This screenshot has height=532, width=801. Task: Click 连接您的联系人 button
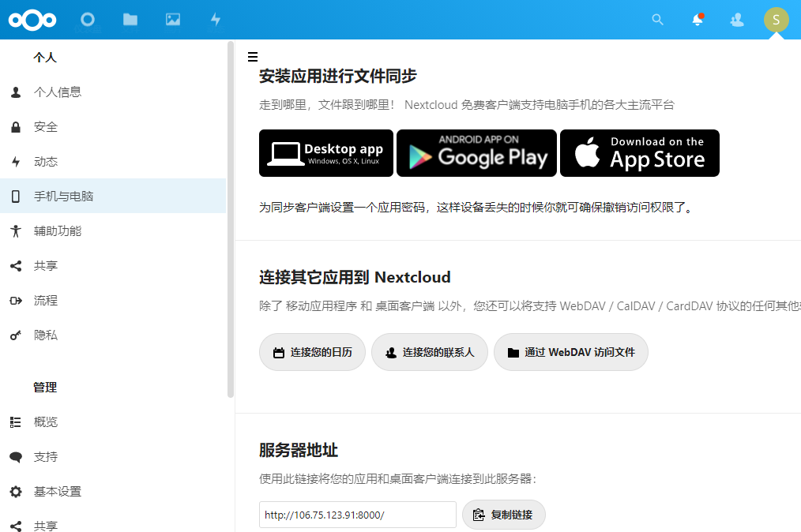pyautogui.click(x=430, y=352)
